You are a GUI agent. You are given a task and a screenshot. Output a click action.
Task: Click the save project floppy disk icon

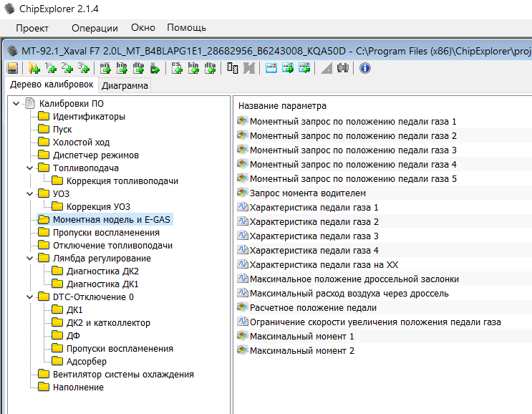(12, 68)
